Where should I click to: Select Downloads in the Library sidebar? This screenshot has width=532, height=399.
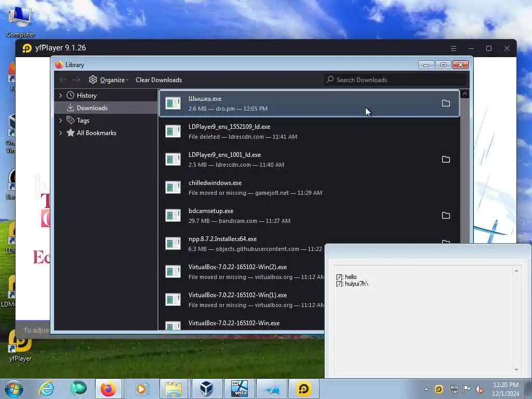(x=106, y=108)
